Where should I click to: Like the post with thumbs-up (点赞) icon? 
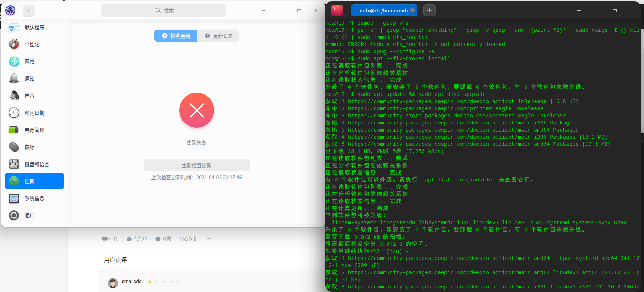pos(129,239)
